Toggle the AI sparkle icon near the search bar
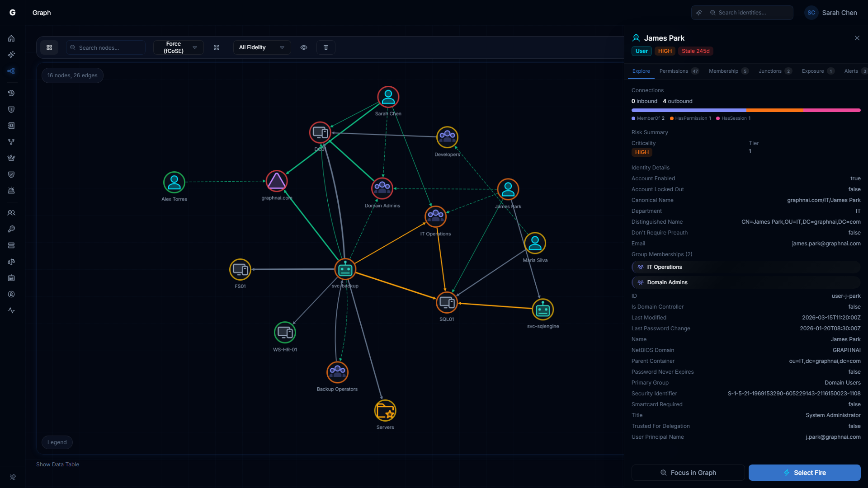Viewport: 868px width, 488px height. [699, 12]
